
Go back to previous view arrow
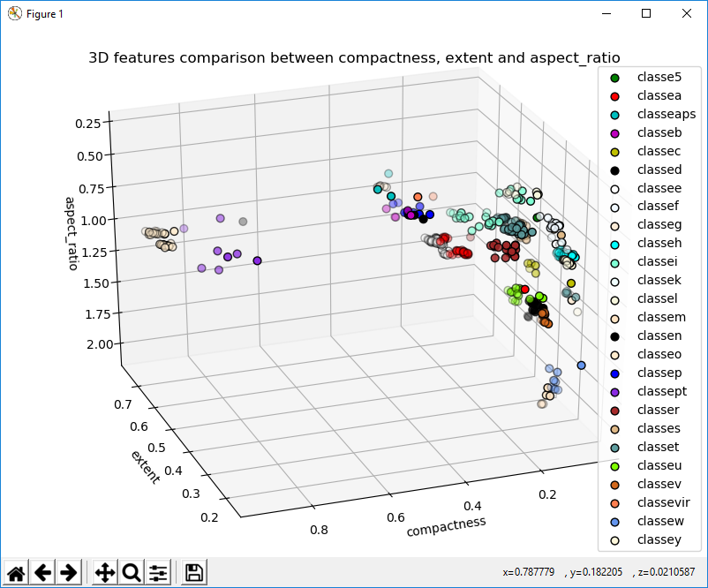[x=42, y=572]
